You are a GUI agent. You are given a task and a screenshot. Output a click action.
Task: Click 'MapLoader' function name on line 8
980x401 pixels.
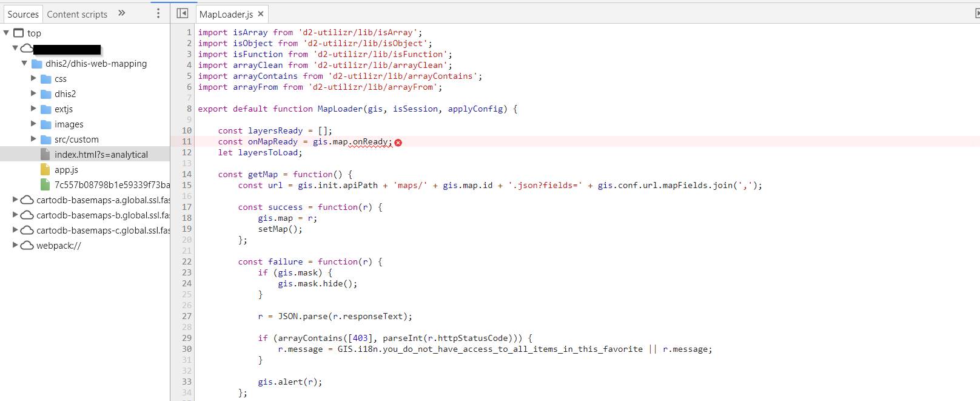point(340,109)
